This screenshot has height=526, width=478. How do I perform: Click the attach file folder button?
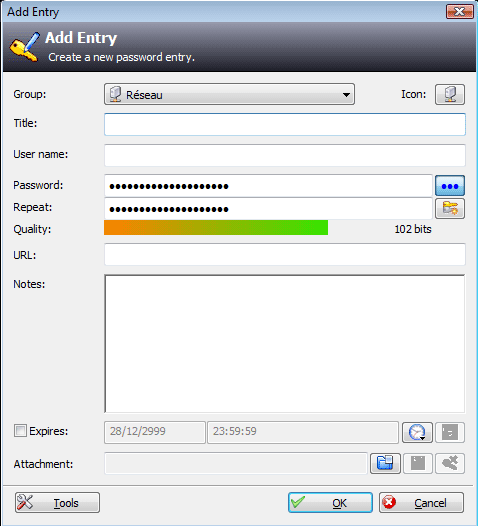(385, 463)
